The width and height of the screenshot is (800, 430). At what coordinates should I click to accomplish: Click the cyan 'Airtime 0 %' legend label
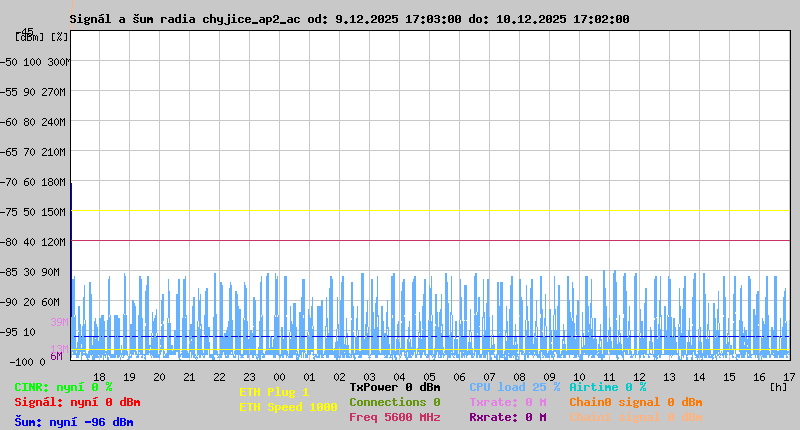(607, 387)
